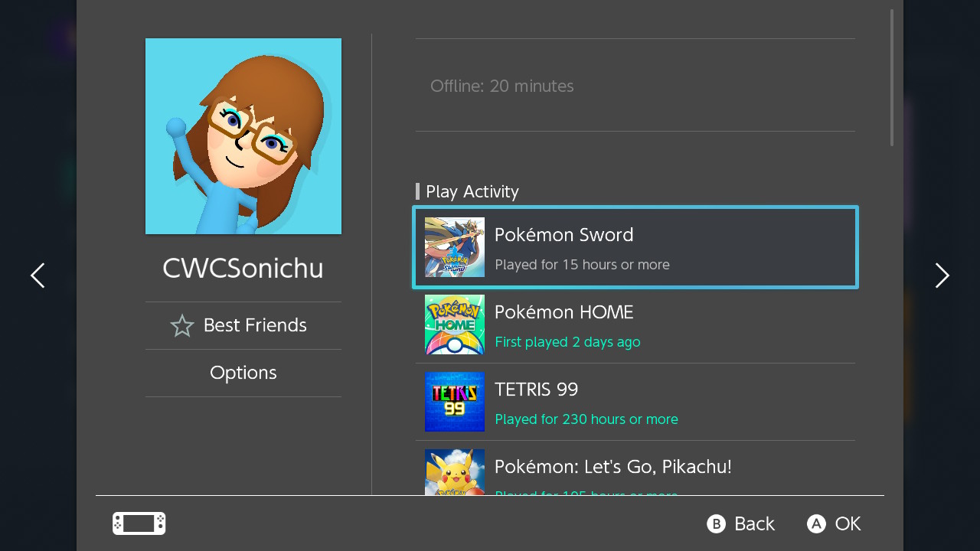Image resolution: width=980 pixels, height=551 pixels.
Task: Select the TETRIS 99 title text
Action: click(537, 390)
